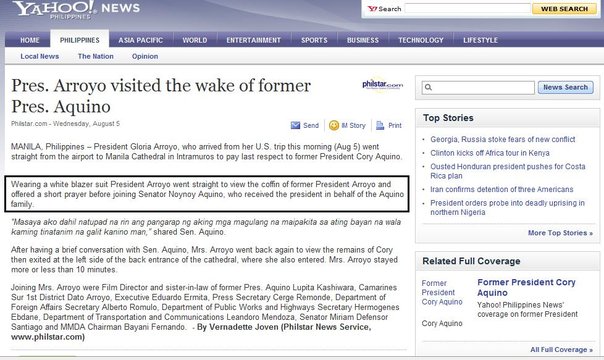Click the Send link text
Image resolution: width=604 pixels, height=360 pixels.
tap(311, 126)
